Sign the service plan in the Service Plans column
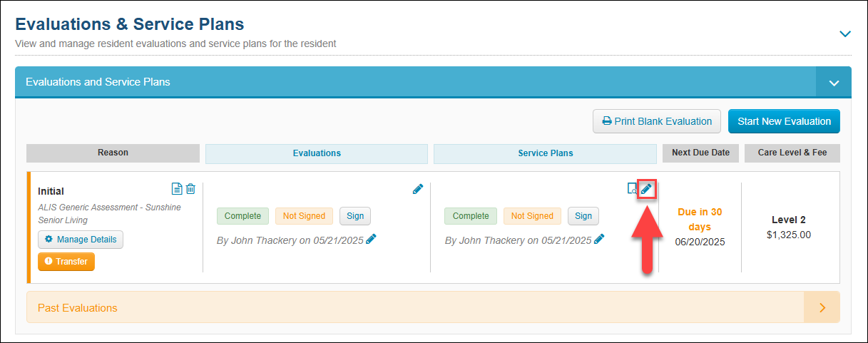The image size is (868, 343). [583, 216]
